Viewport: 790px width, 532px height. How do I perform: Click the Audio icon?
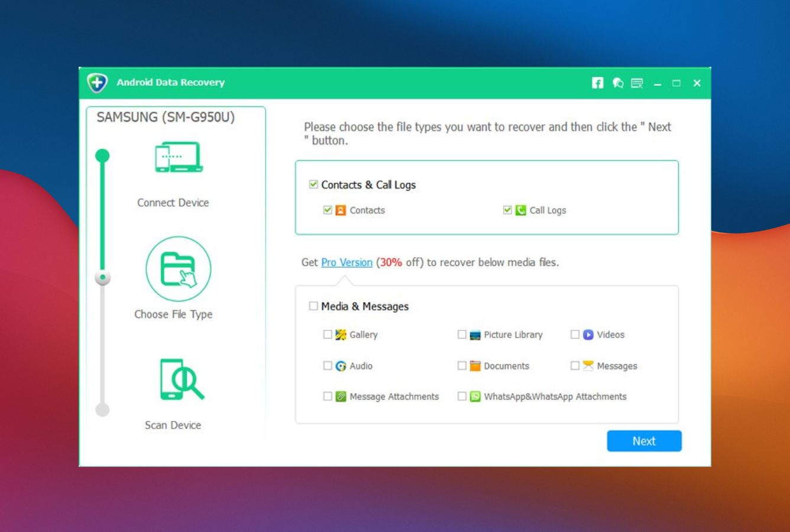pos(341,366)
